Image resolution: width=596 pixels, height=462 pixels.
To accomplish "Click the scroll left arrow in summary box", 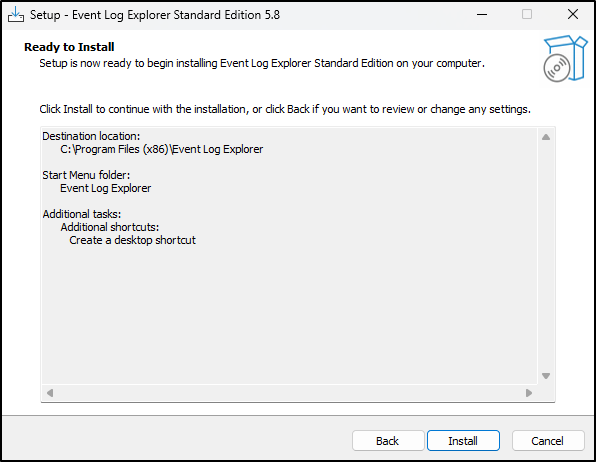I will pos(50,392).
